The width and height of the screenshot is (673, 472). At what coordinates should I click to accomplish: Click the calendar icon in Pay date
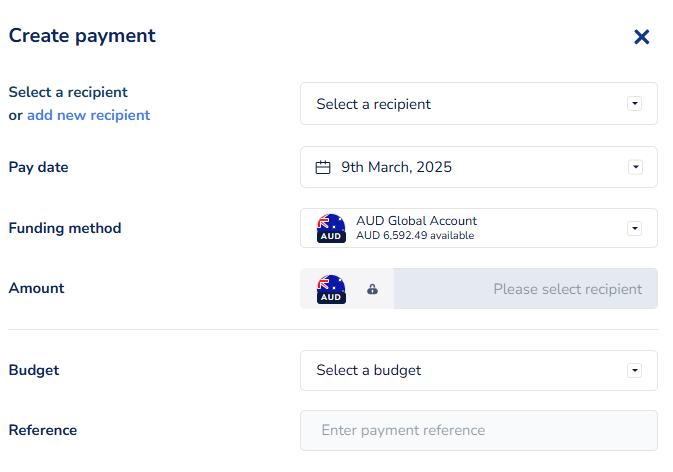coord(323,167)
